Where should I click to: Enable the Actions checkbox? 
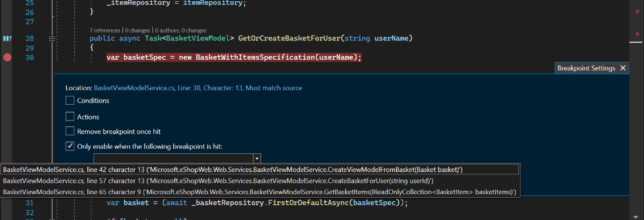[70, 116]
